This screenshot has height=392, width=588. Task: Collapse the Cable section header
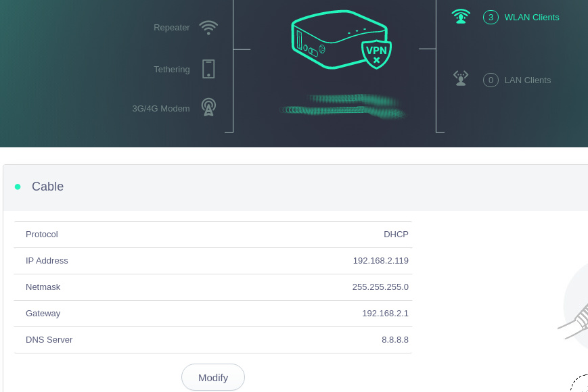click(x=47, y=187)
